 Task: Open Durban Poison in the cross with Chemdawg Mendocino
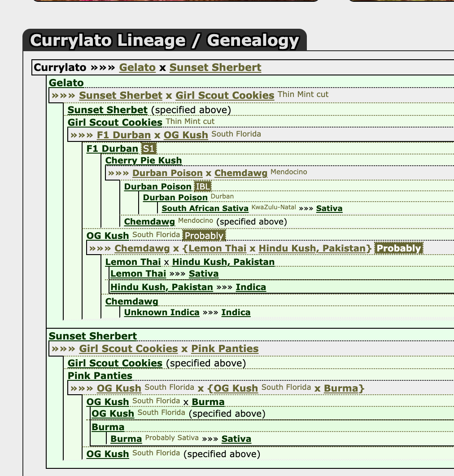tap(167, 173)
